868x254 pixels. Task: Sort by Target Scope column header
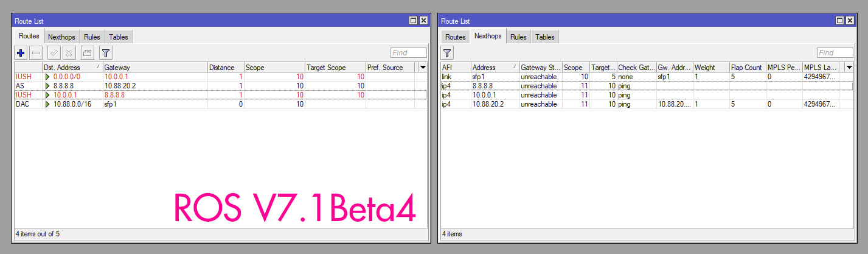coord(335,67)
